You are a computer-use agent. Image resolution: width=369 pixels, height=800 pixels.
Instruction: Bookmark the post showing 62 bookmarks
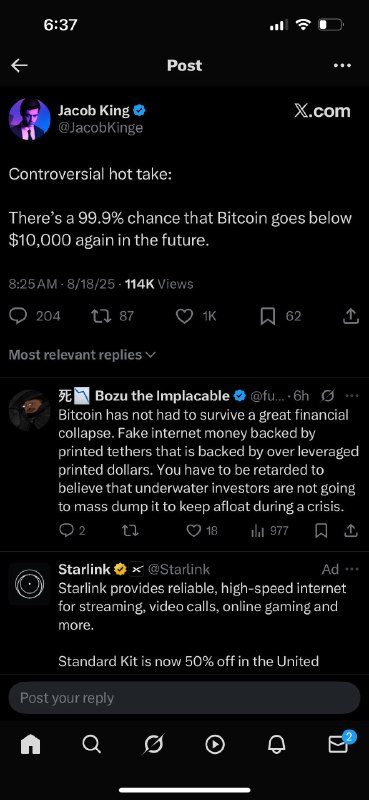tap(281, 316)
